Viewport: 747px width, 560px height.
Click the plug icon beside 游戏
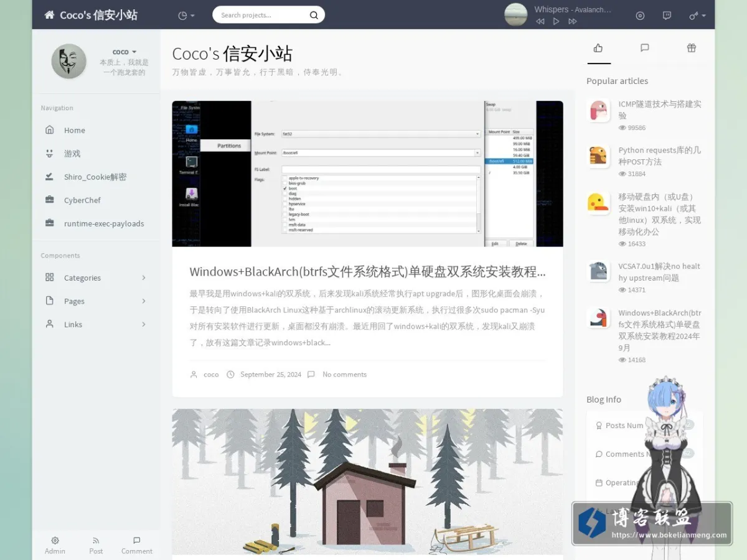click(50, 153)
